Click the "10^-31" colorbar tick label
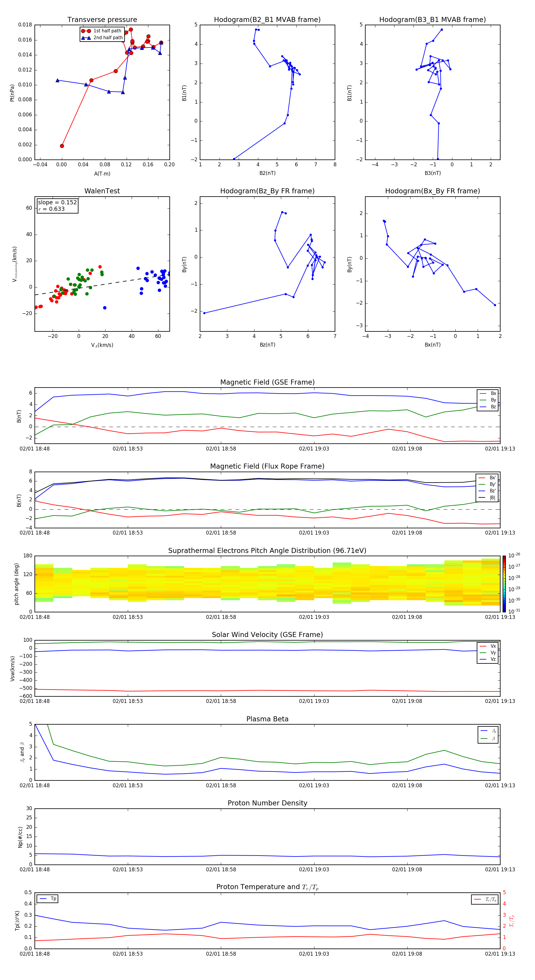 (514, 611)
